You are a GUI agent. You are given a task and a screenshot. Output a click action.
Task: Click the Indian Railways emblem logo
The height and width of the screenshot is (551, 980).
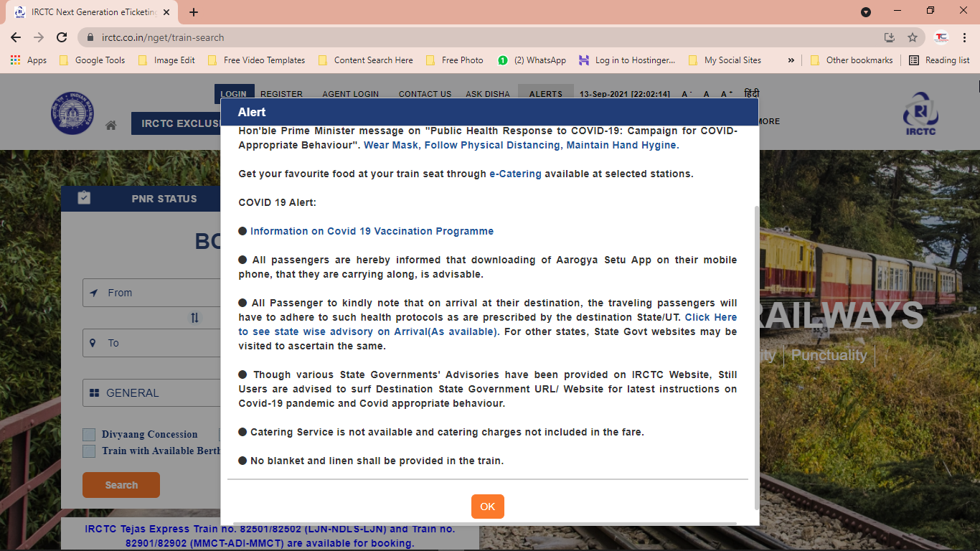coord(72,113)
